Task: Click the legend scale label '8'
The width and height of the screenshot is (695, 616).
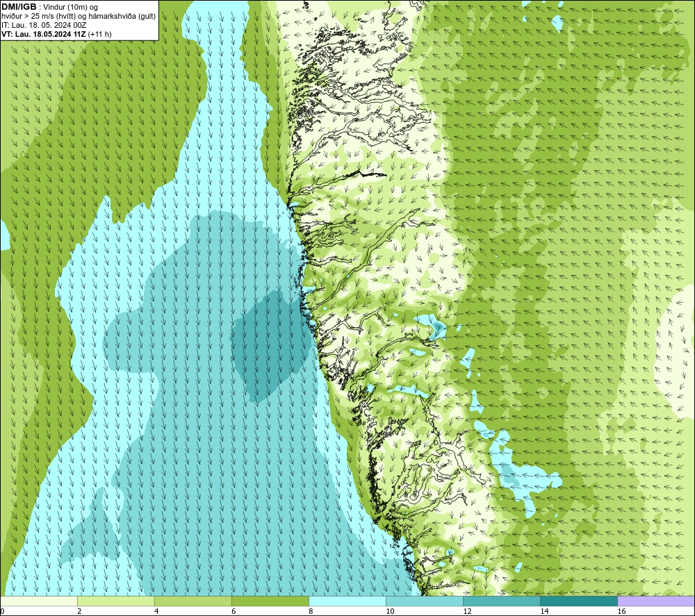Action: (311, 611)
